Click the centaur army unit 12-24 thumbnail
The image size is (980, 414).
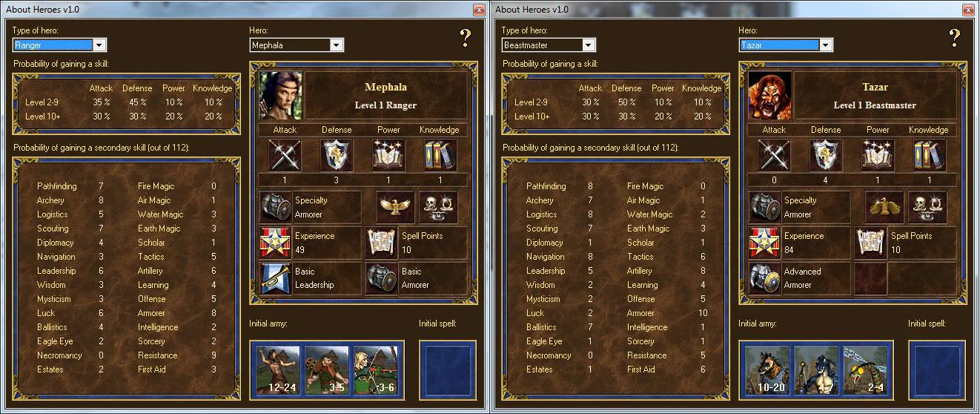(278, 369)
